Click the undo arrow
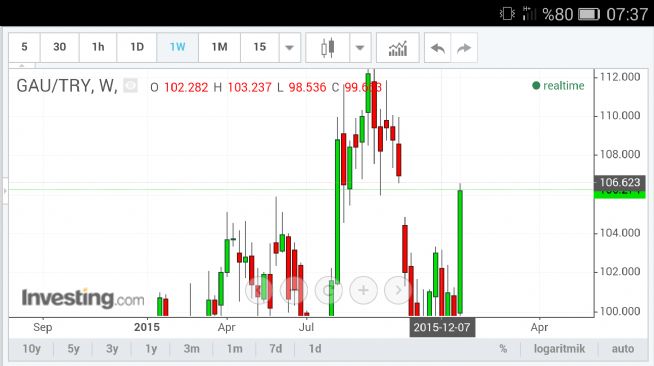 438,48
